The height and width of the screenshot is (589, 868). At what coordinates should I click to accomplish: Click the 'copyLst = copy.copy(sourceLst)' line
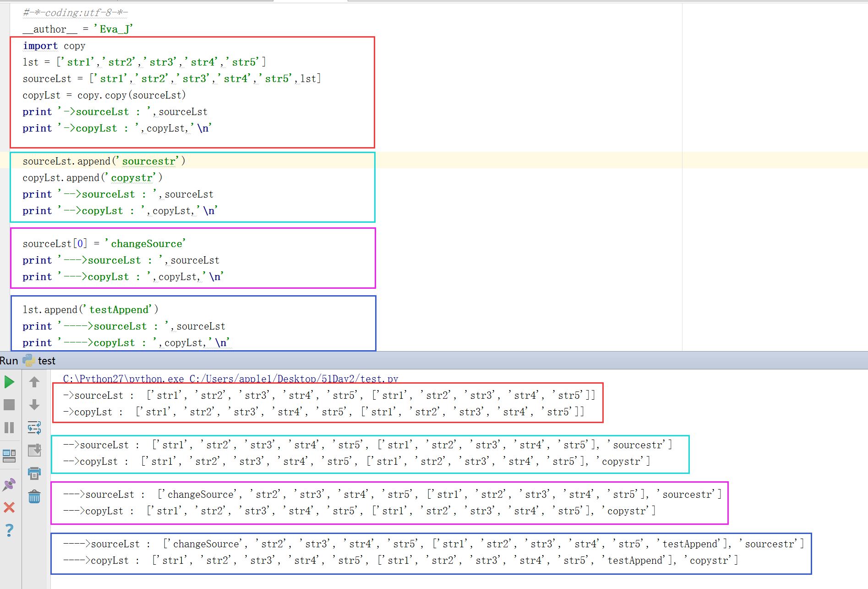point(104,95)
